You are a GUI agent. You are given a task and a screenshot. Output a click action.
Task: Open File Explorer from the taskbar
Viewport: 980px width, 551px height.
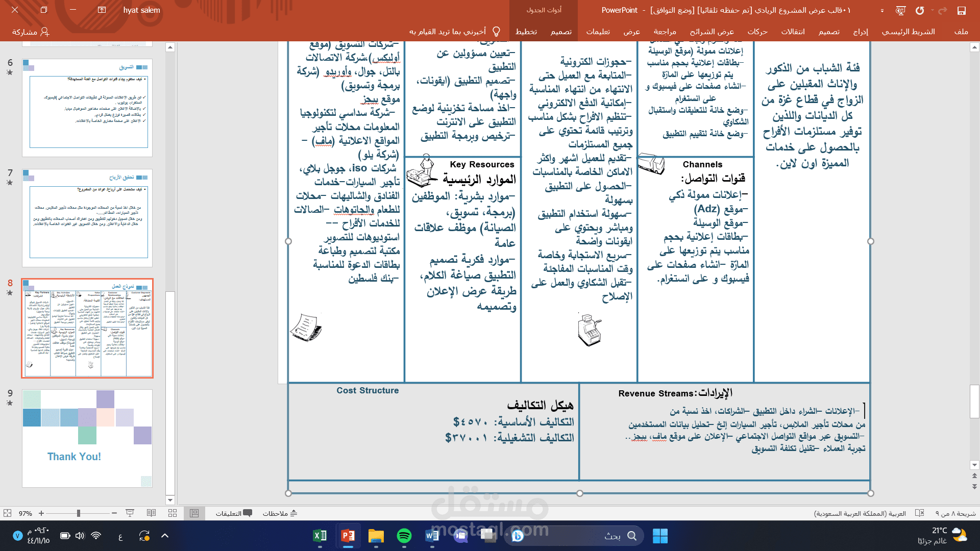click(376, 536)
